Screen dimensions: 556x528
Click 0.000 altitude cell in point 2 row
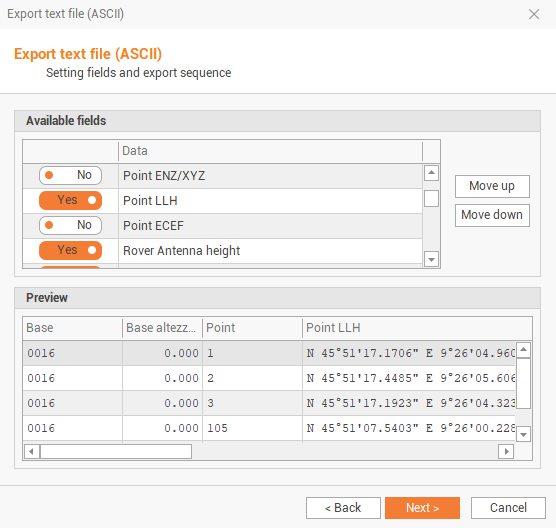162,378
